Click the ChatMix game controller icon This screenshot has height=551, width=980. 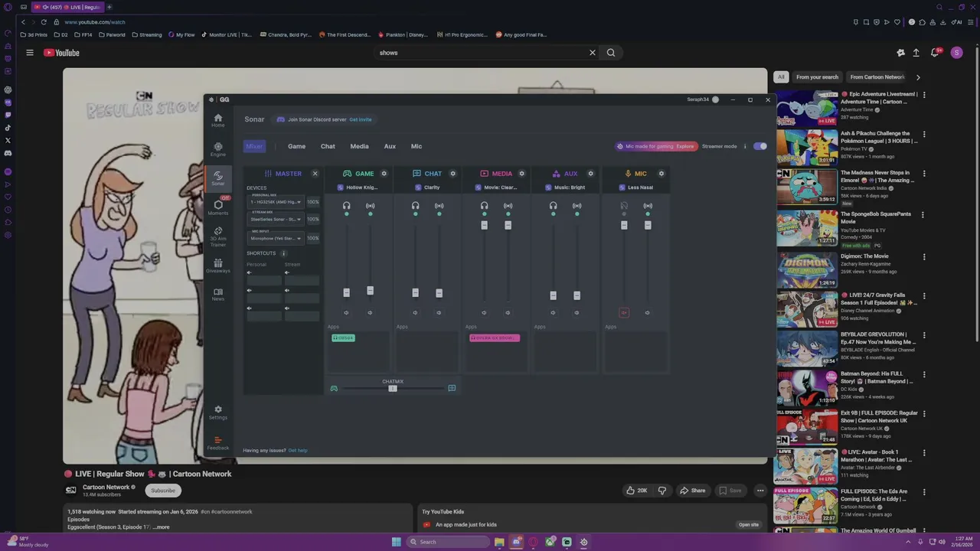pyautogui.click(x=334, y=389)
